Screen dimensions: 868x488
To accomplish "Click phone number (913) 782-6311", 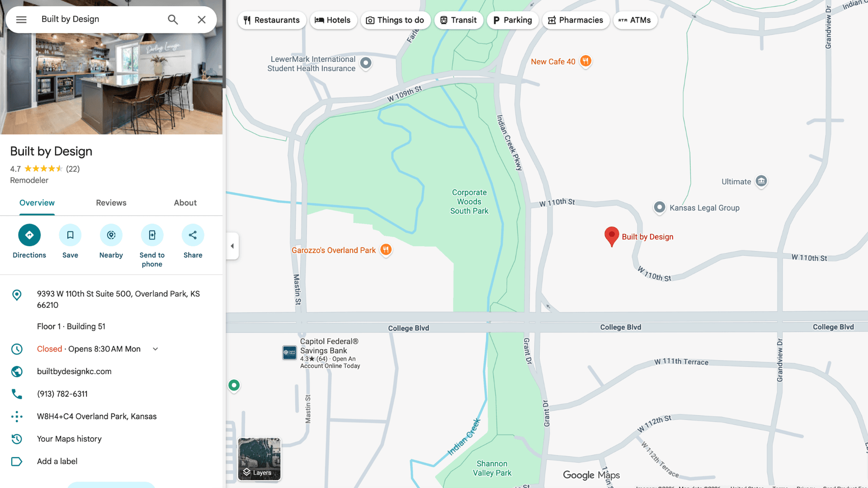I will (x=62, y=394).
